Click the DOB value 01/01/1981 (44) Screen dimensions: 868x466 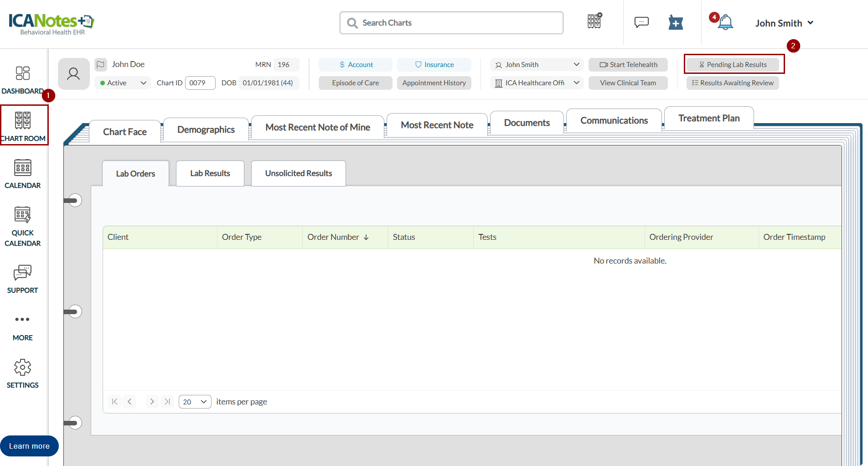click(x=269, y=83)
